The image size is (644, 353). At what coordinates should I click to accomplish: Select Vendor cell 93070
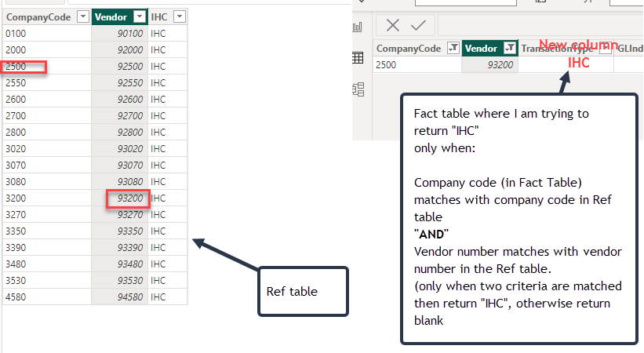(119, 165)
